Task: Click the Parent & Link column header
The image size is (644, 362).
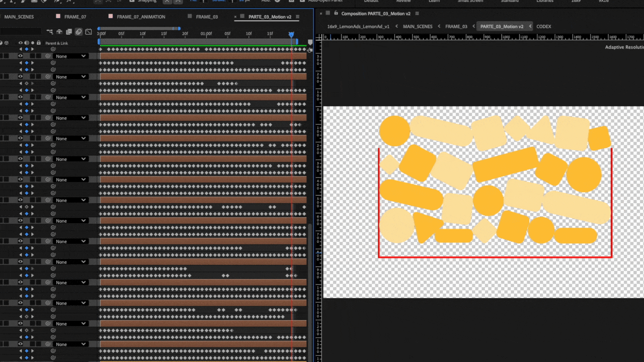Action: (x=56, y=43)
